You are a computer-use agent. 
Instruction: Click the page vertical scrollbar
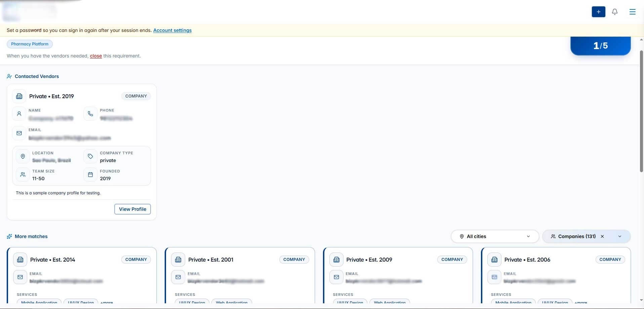click(x=641, y=111)
